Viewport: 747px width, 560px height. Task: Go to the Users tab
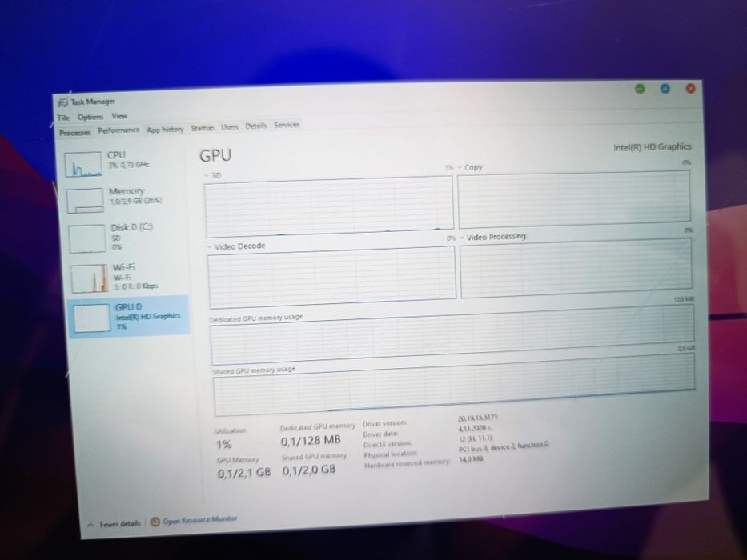click(x=229, y=126)
